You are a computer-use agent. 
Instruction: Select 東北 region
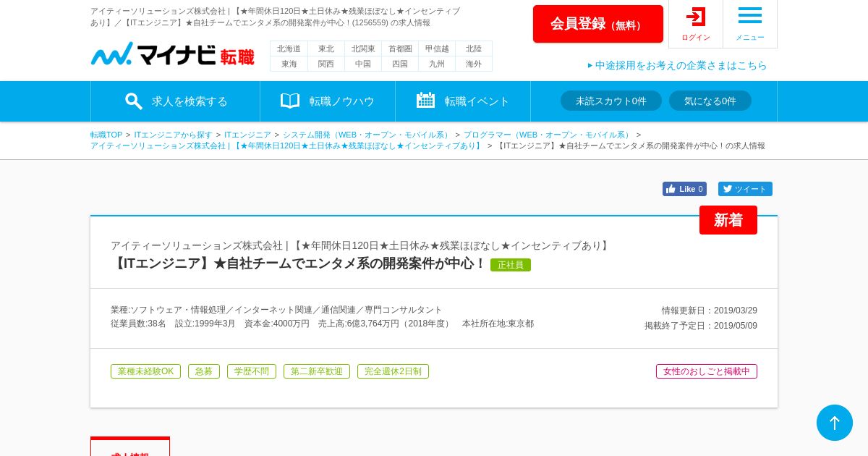point(326,48)
